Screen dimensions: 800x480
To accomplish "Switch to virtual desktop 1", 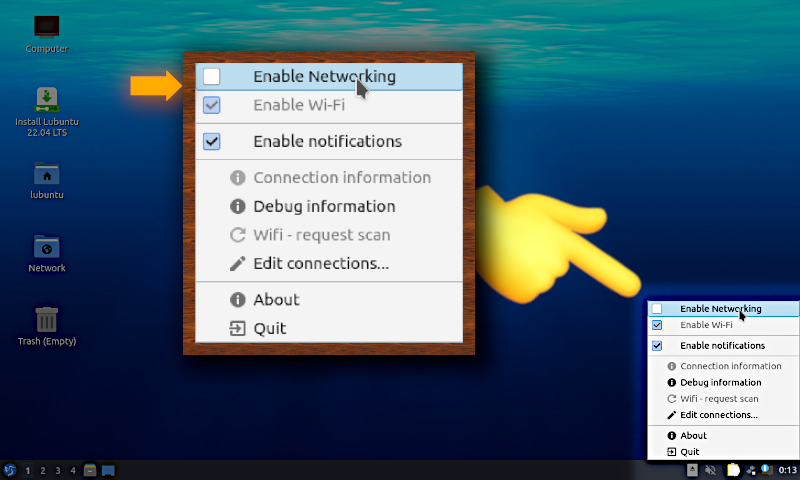I will pyautogui.click(x=28, y=470).
